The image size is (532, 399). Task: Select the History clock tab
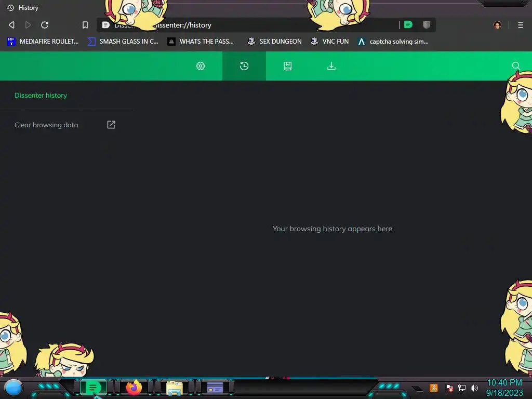coord(244,66)
